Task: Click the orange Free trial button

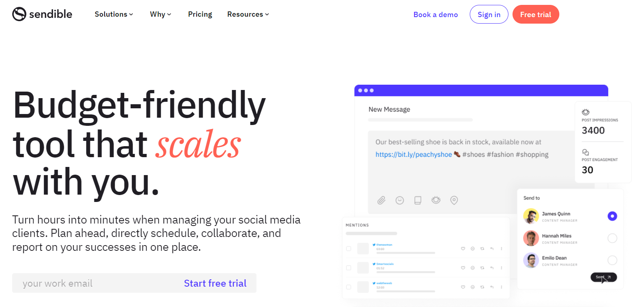Action: point(536,14)
